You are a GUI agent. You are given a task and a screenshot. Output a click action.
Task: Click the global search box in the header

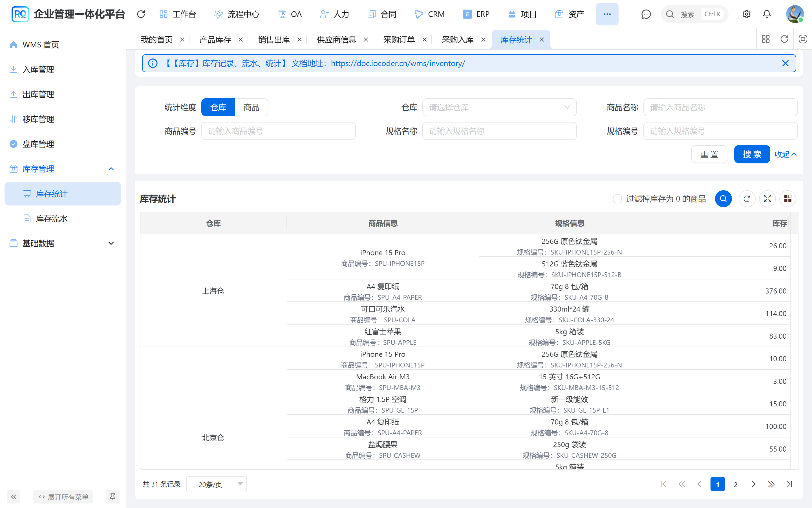click(x=694, y=14)
